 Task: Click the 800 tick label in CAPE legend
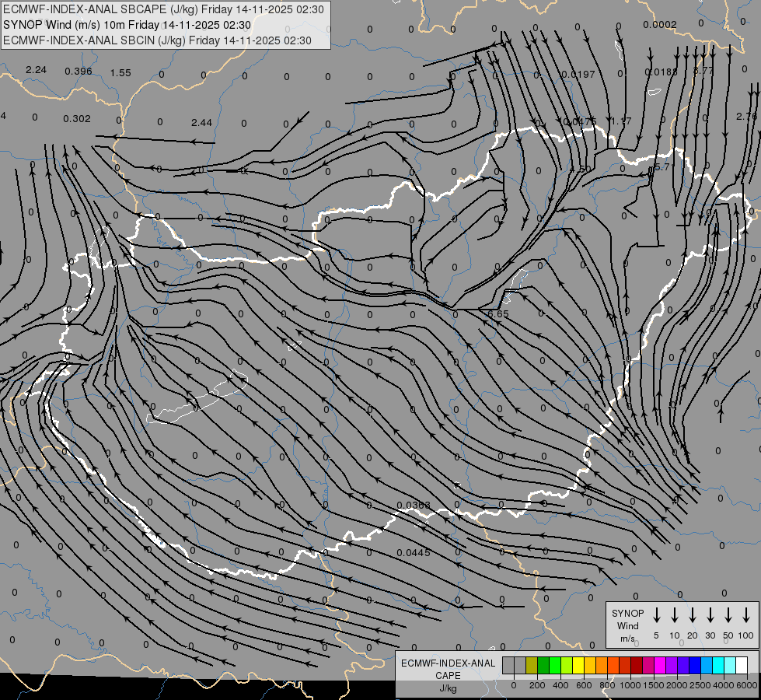tap(607, 685)
